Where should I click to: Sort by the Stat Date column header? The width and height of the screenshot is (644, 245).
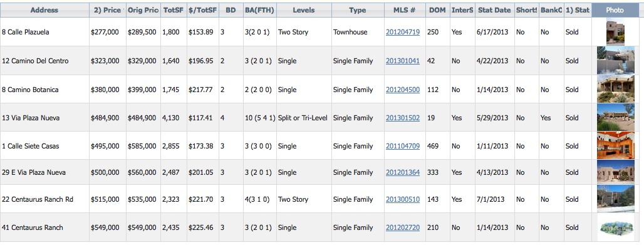point(494,10)
